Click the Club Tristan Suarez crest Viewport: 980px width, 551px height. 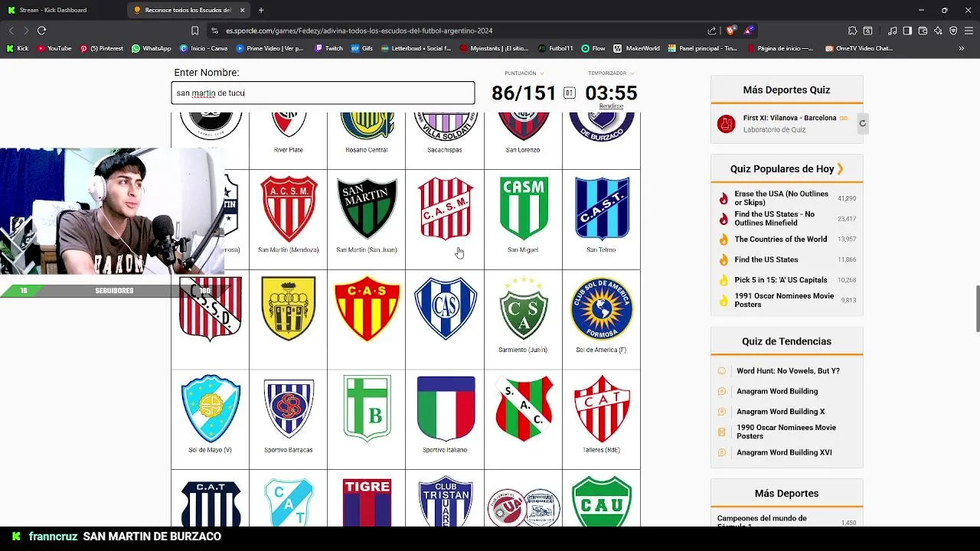[x=446, y=501]
